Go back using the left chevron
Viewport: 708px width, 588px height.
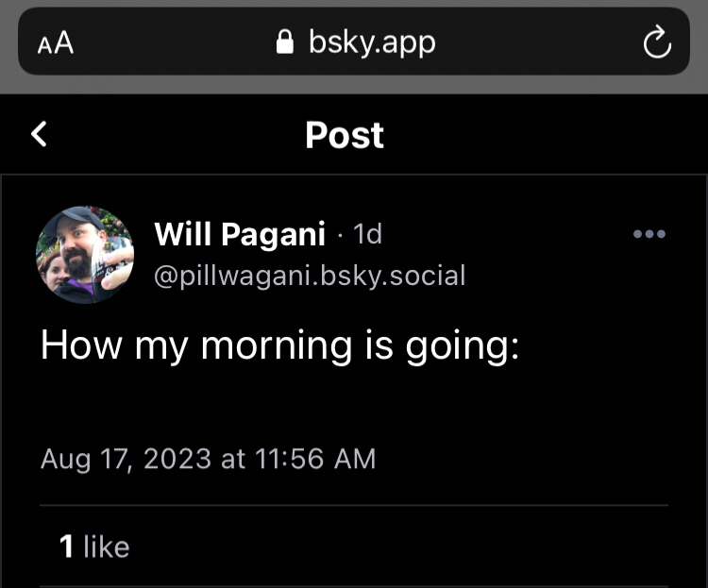39,134
